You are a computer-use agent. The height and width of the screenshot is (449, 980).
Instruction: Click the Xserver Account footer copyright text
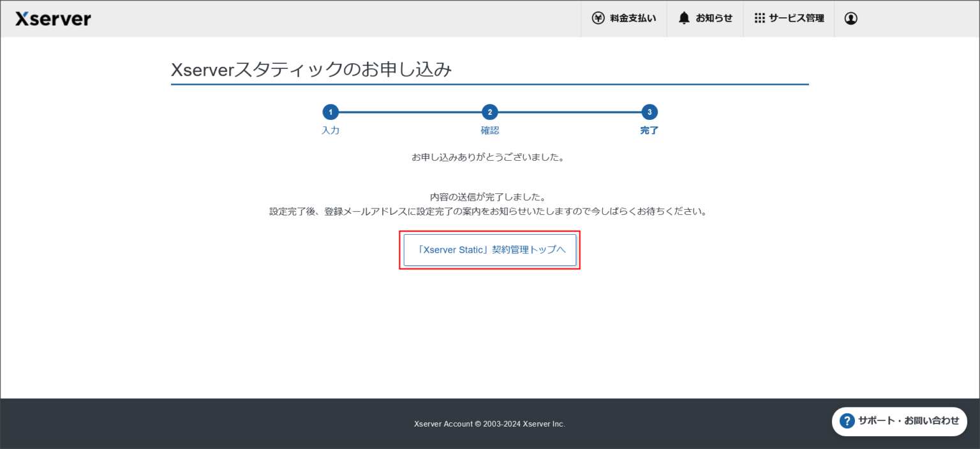pos(489,423)
